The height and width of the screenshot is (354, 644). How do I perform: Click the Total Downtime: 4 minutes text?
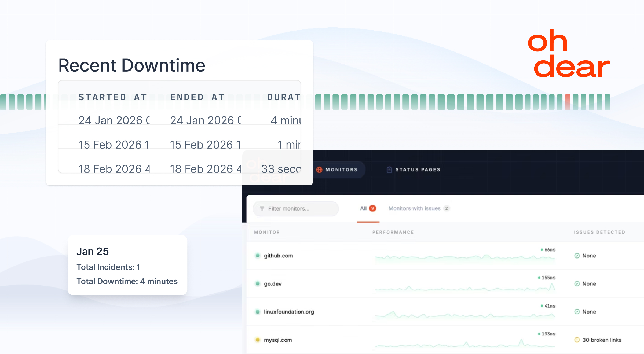click(x=127, y=281)
